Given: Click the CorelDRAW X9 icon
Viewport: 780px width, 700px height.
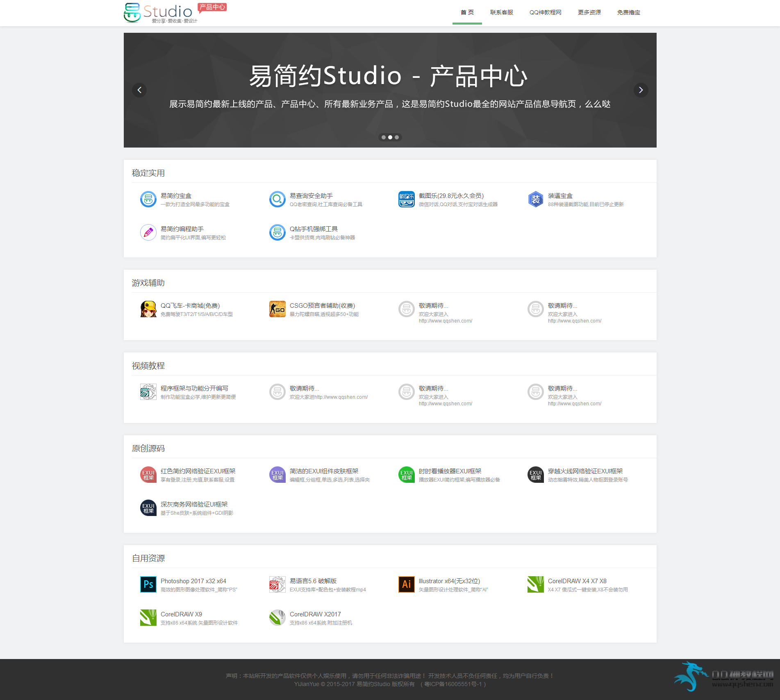Looking at the screenshot, I should click(x=148, y=618).
